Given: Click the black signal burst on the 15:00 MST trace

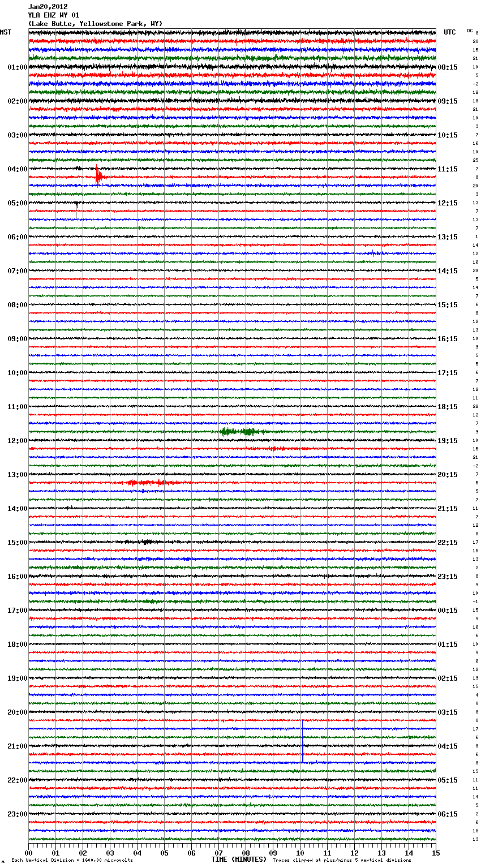Looking at the screenshot, I should coord(146,542).
